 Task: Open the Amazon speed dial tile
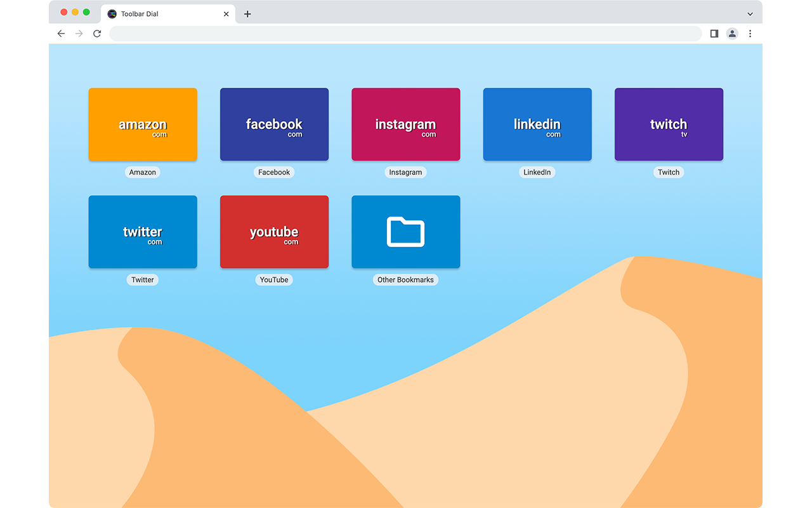tap(143, 124)
